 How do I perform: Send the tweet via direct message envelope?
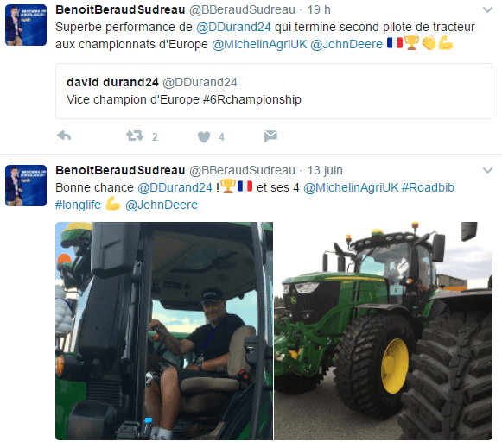[270, 136]
